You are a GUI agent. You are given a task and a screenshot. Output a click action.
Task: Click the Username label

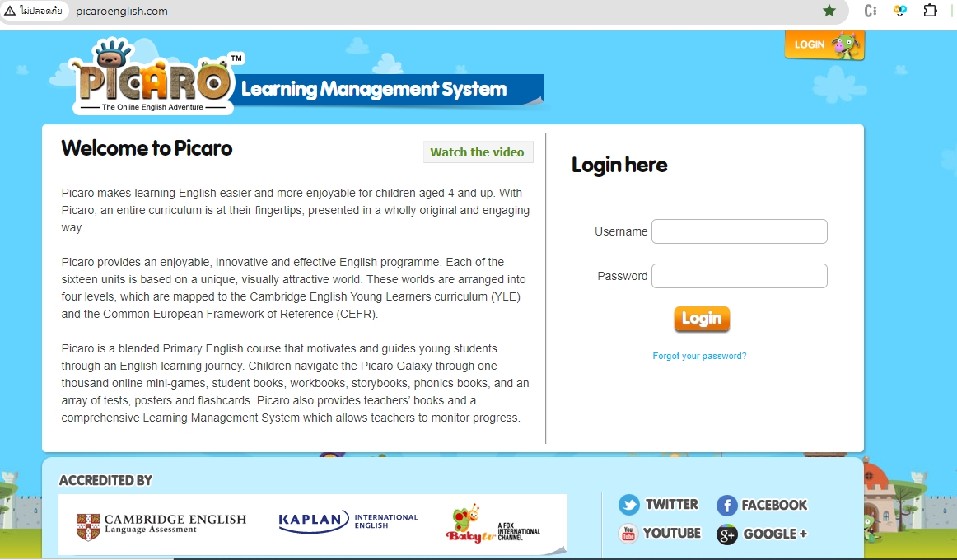tap(621, 231)
